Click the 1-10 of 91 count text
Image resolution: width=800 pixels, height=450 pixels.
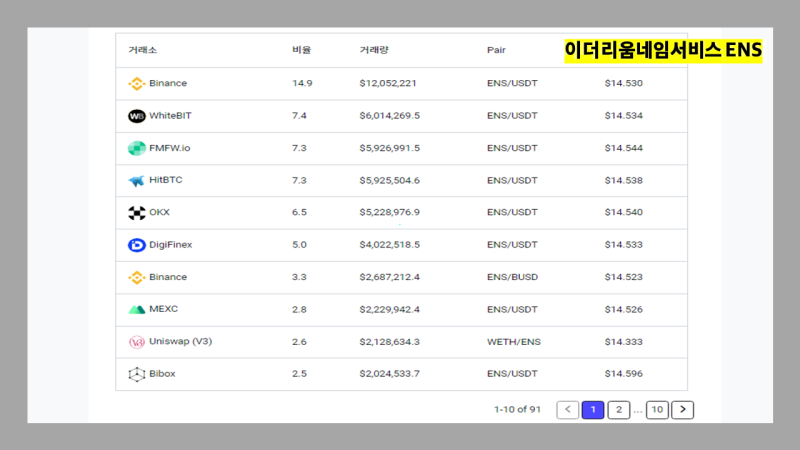click(x=517, y=410)
